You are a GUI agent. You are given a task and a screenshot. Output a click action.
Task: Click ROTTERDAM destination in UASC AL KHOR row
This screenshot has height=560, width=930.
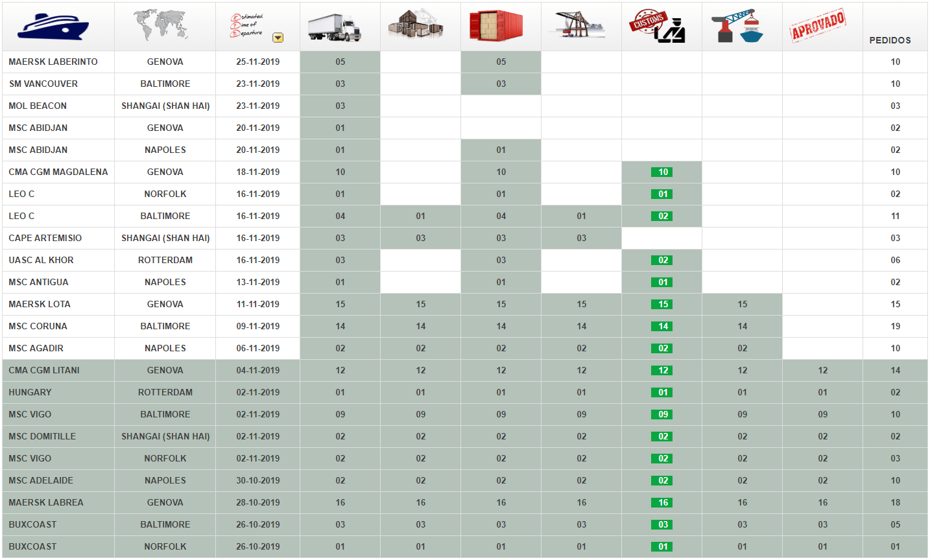(165, 261)
